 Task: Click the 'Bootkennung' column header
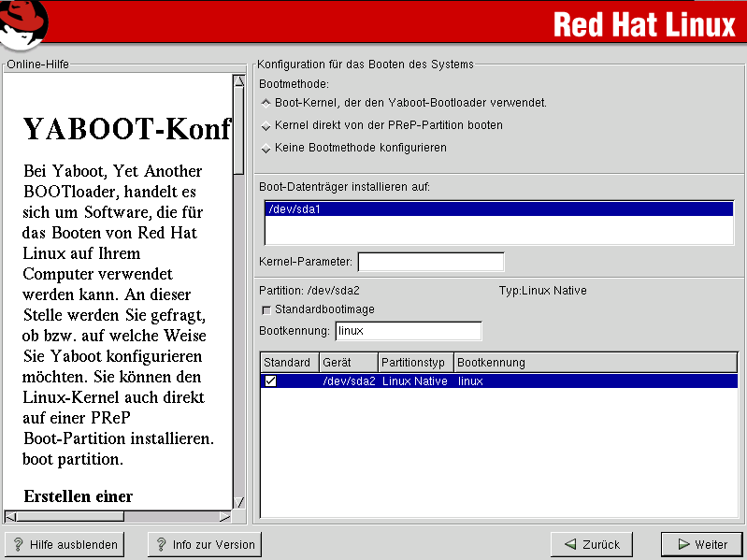point(595,363)
